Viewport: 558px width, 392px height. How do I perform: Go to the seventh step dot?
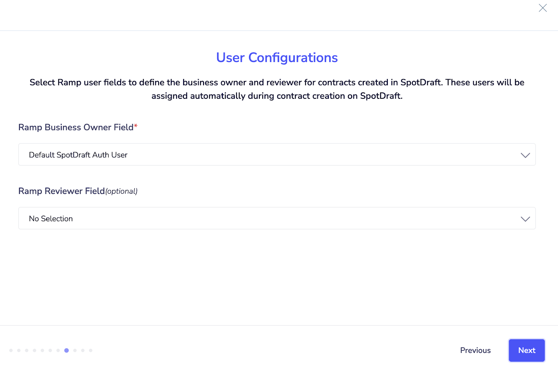[x=58, y=350]
